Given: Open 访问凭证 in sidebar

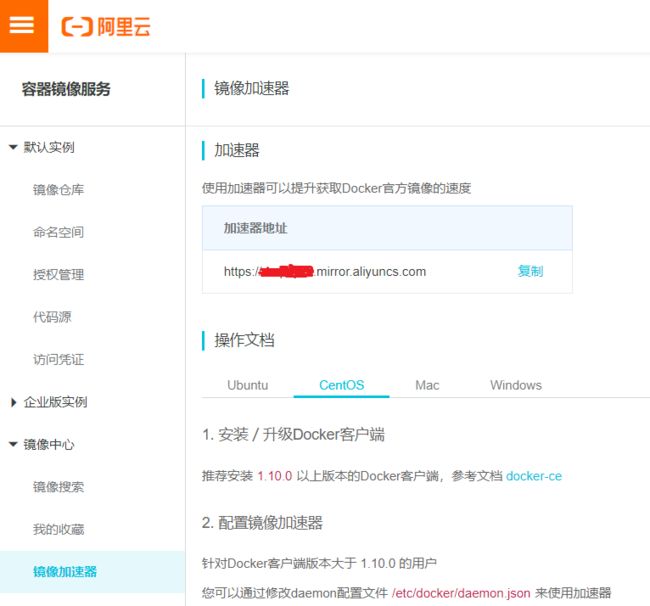Looking at the screenshot, I should (58, 359).
